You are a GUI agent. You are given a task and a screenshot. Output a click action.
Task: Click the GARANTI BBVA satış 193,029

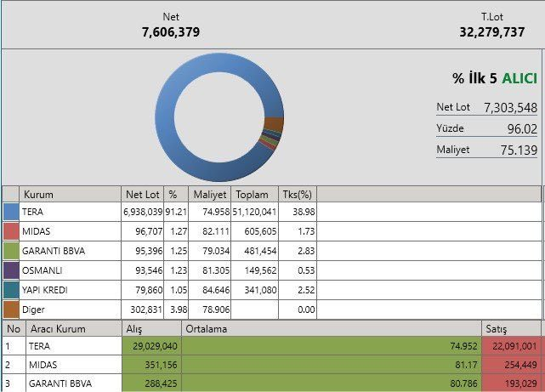tap(520, 383)
